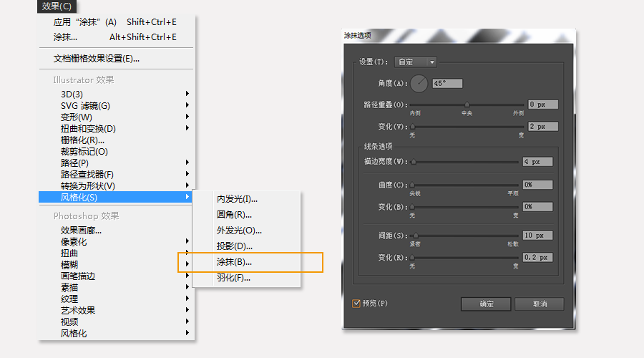
Task: Expand 扭曲和变换(D) submenu
Action: click(x=116, y=129)
